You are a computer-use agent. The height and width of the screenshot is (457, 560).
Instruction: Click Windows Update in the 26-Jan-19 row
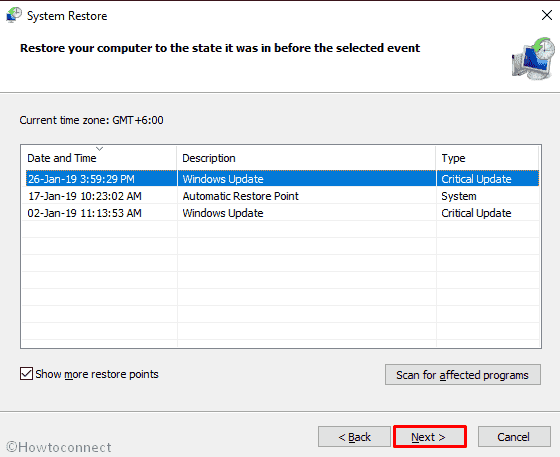223,179
